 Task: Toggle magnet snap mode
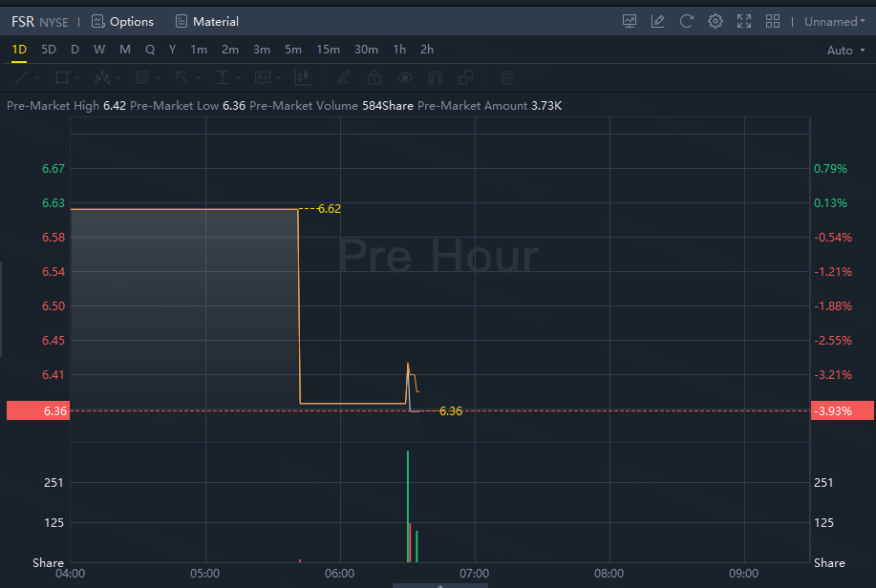[436, 77]
